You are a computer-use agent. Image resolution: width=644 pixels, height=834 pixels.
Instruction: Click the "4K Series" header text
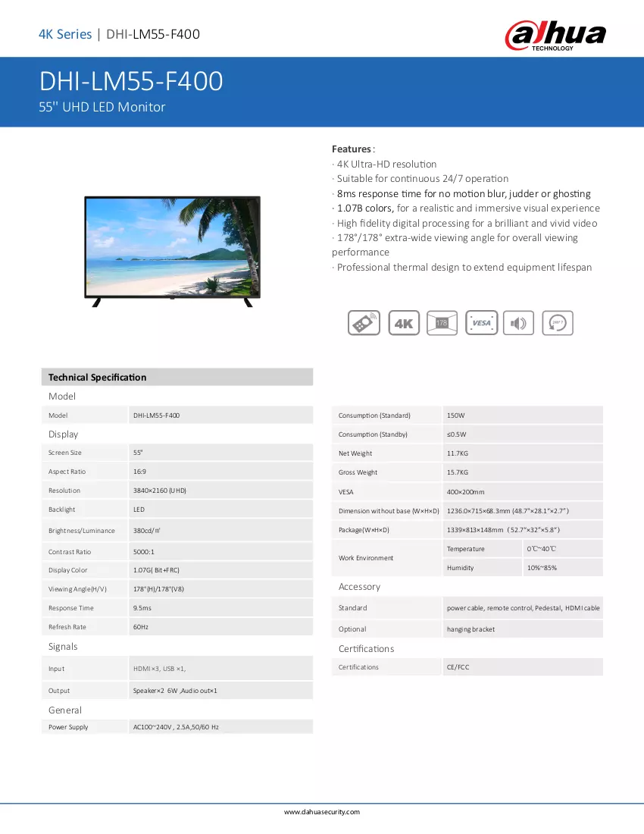(x=65, y=34)
